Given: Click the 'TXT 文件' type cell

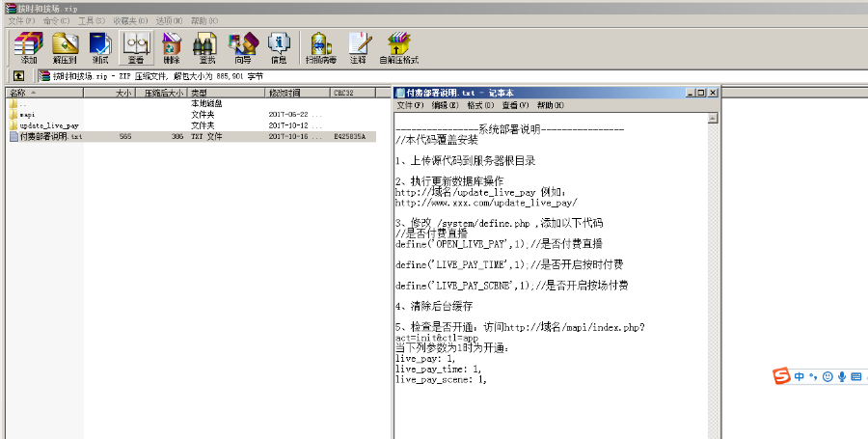Looking at the screenshot, I should tap(206, 136).
